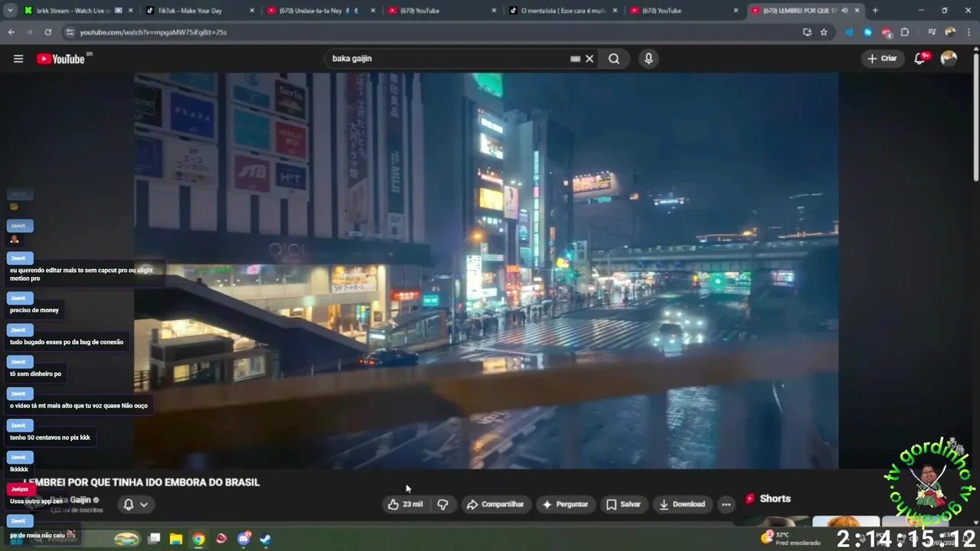Screen dimensions: 980x551
Task: Go back with the browser back arrow
Action: point(11,32)
